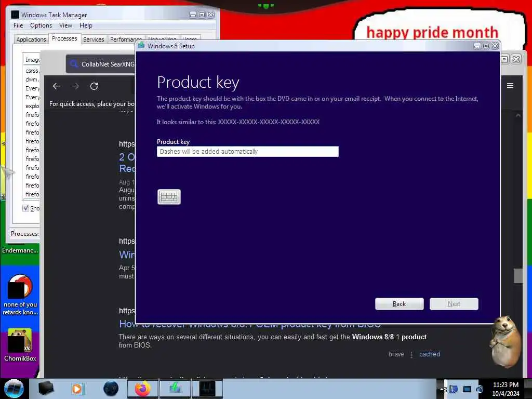Click the hamster desktop gadget
This screenshot has width=532, height=399.
pos(505,341)
